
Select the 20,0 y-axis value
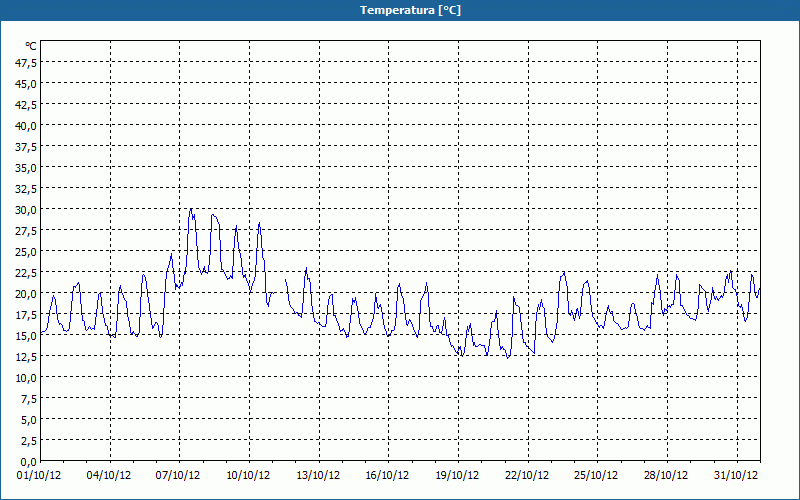(27, 293)
